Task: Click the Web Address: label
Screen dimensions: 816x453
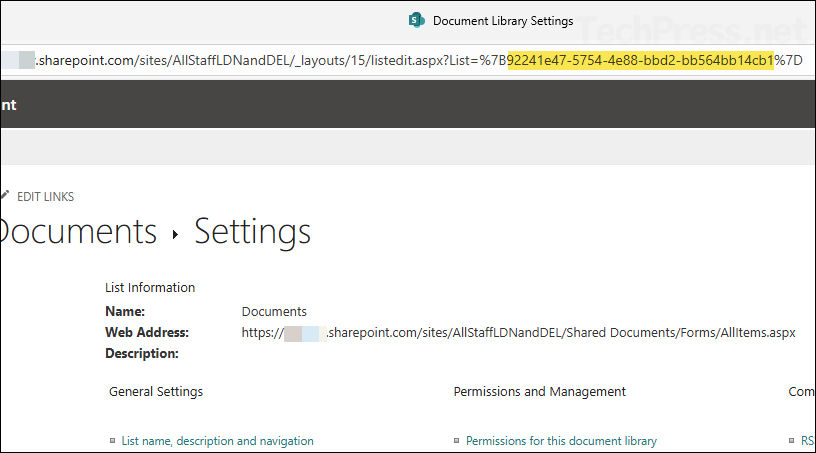Action: (x=147, y=332)
